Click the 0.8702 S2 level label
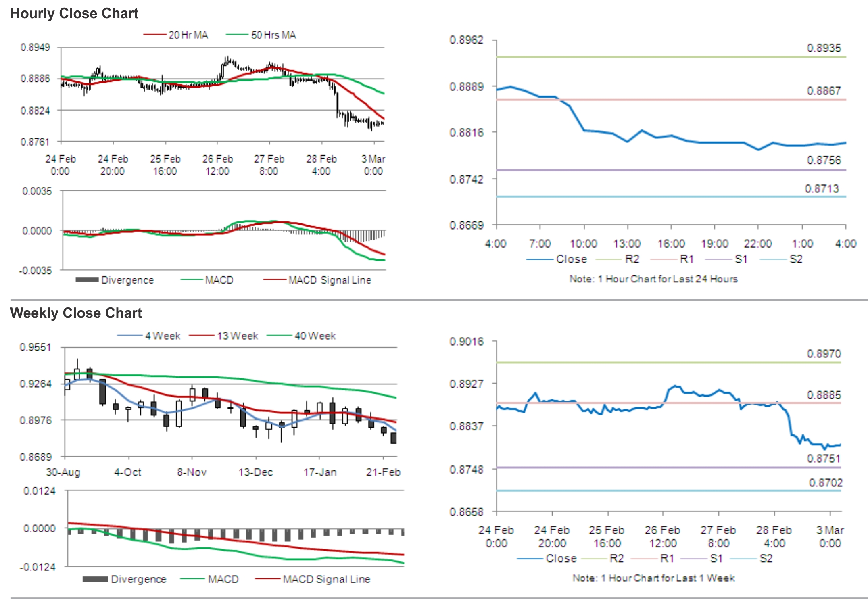Image resolution: width=868 pixels, height=599 pixels. (x=826, y=483)
